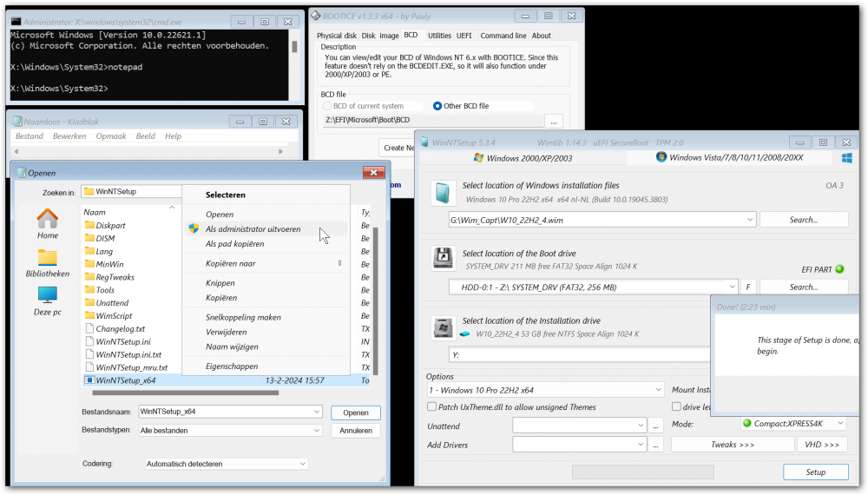Image resolution: width=868 pixels, height=495 pixels.
Task: Select BCD of current system radio button
Action: click(326, 106)
